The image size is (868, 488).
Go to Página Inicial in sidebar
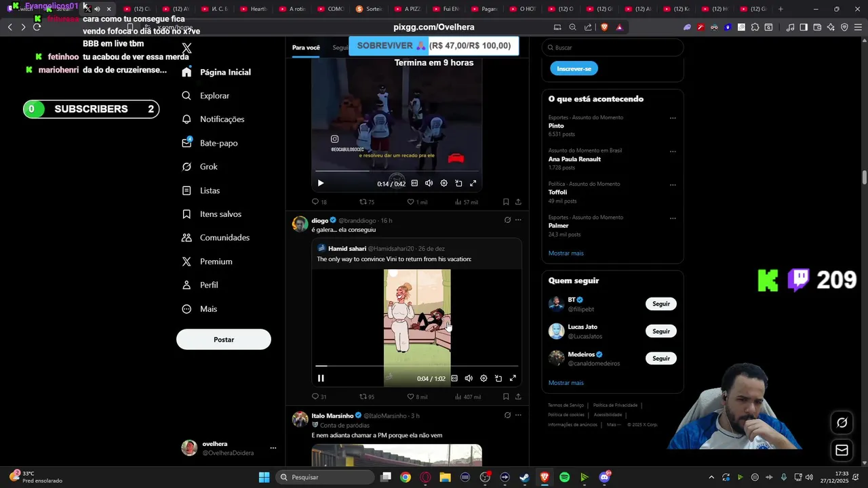pyautogui.click(x=216, y=72)
